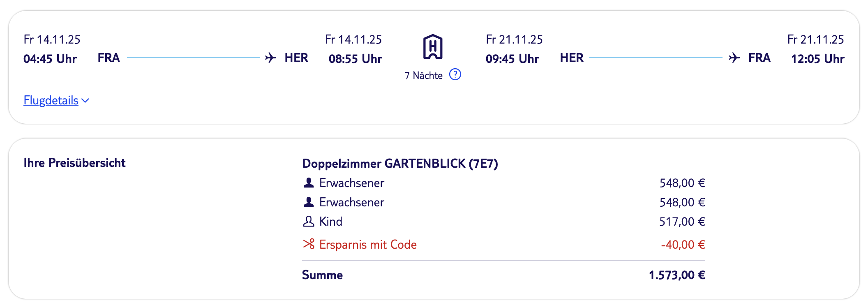Click the return flight airplane icon

pos(734,58)
